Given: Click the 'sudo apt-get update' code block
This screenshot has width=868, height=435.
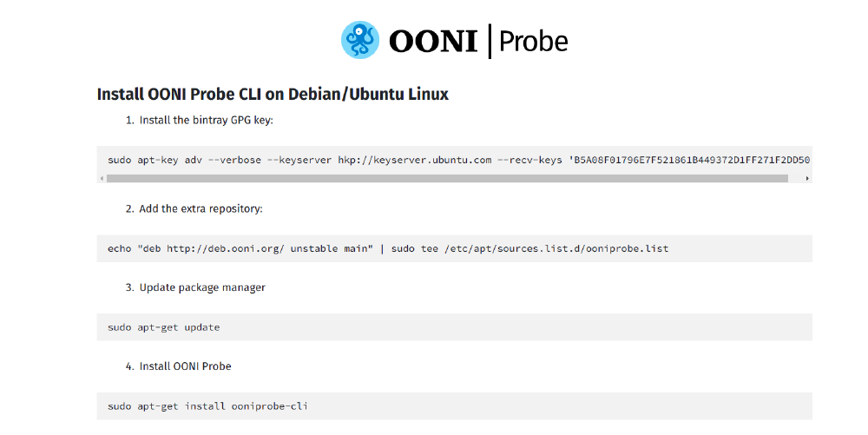Looking at the screenshot, I should [164, 327].
